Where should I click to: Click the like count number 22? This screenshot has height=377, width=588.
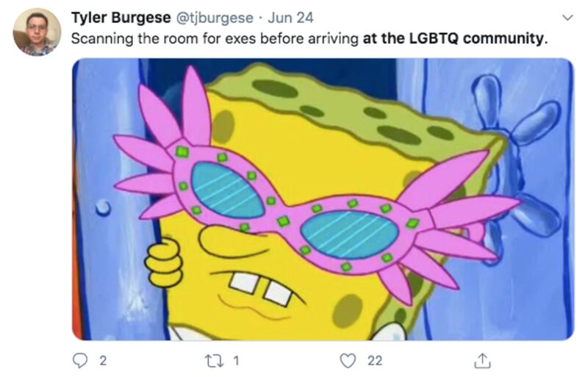tap(375, 361)
